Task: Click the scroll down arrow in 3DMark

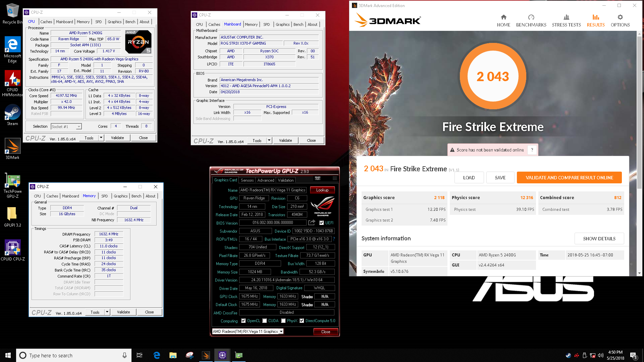Action: [639, 273]
